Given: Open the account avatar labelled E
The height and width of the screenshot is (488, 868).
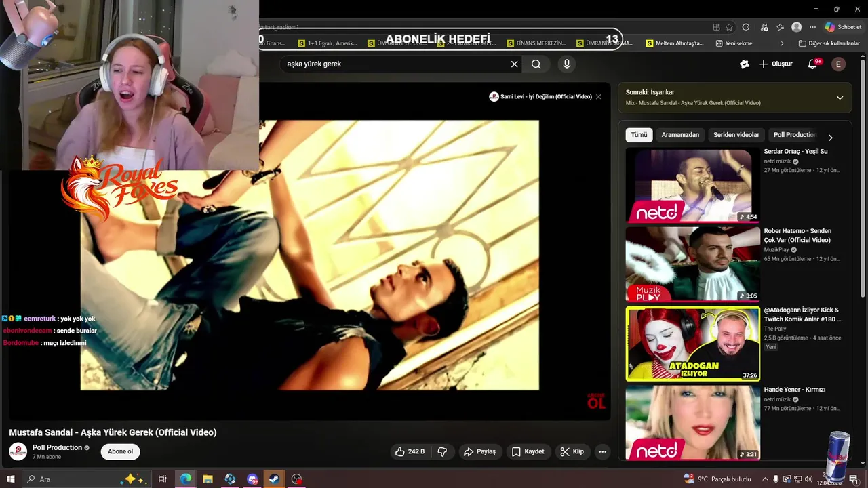Looking at the screenshot, I should click(838, 64).
